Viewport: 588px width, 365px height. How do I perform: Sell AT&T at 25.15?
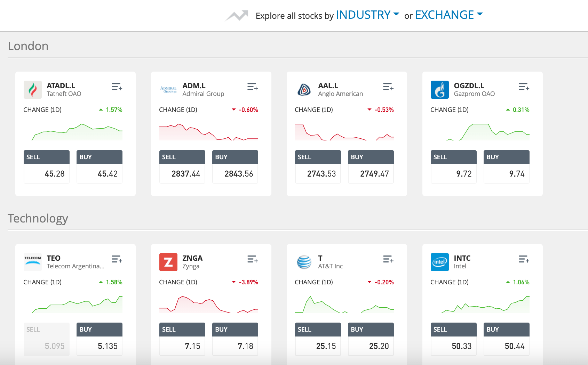point(318,339)
